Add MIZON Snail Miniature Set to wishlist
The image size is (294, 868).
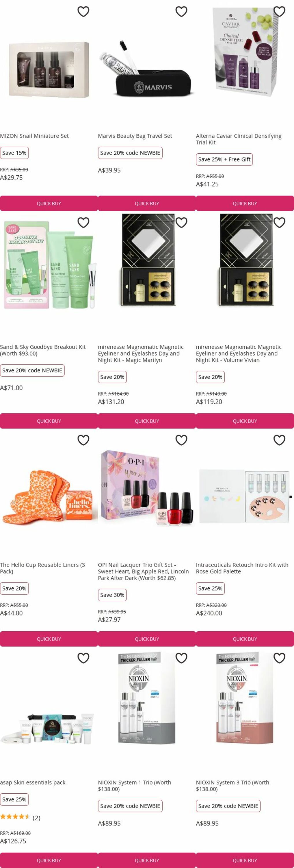pyautogui.click(x=83, y=12)
